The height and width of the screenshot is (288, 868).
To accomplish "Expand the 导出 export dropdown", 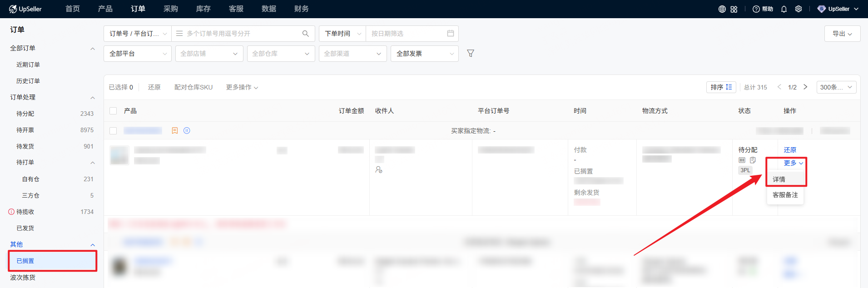I will (842, 34).
